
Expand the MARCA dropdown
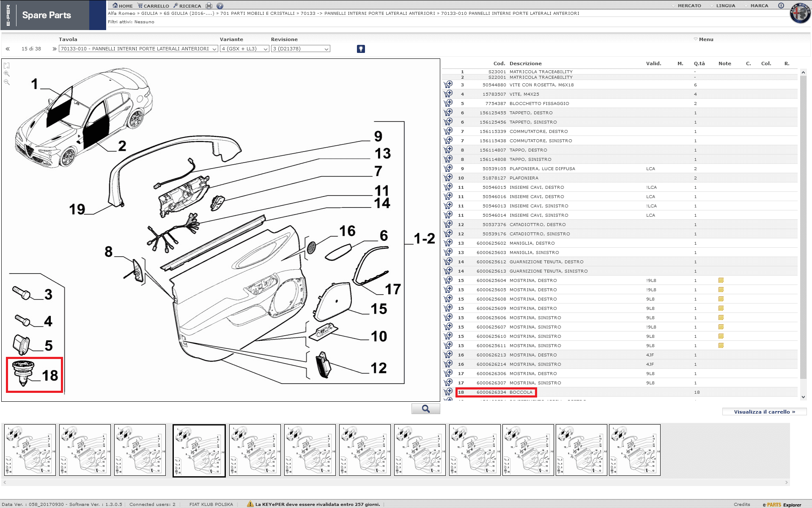point(756,6)
